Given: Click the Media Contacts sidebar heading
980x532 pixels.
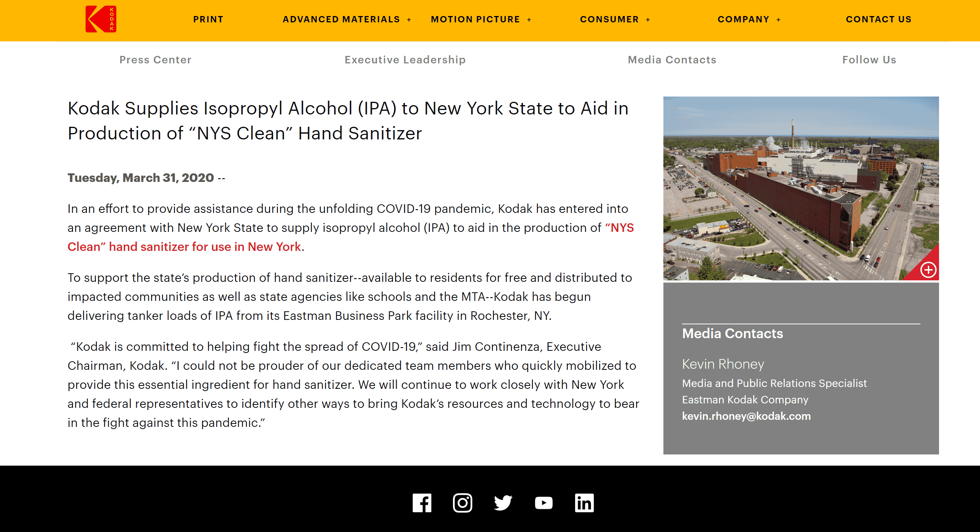Looking at the screenshot, I should (732, 333).
